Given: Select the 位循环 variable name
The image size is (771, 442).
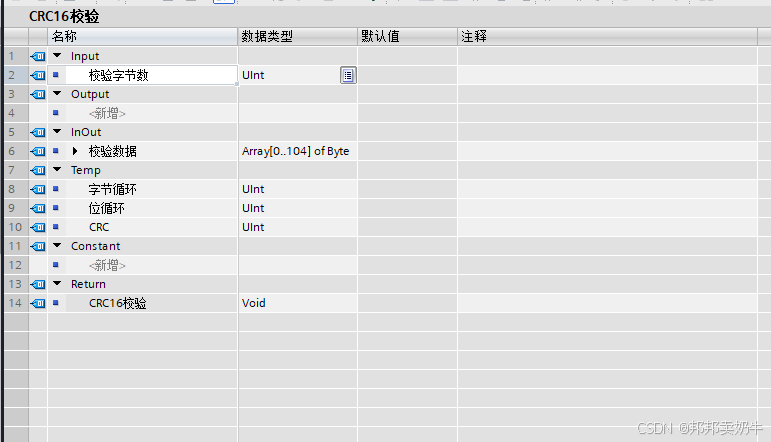Looking at the screenshot, I should point(107,208).
